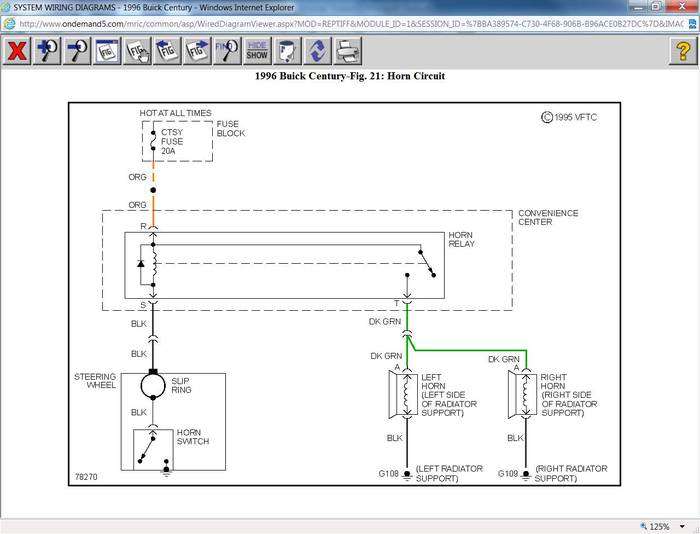Click the red X close-diagram toolbar icon

tap(17, 51)
